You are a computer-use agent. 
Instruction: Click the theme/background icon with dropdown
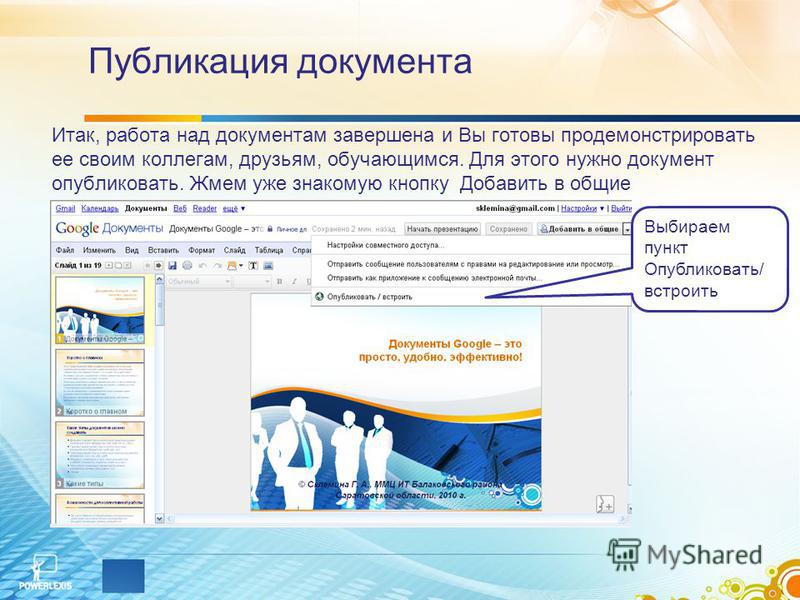pyautogui.click(x=235, y=265)
